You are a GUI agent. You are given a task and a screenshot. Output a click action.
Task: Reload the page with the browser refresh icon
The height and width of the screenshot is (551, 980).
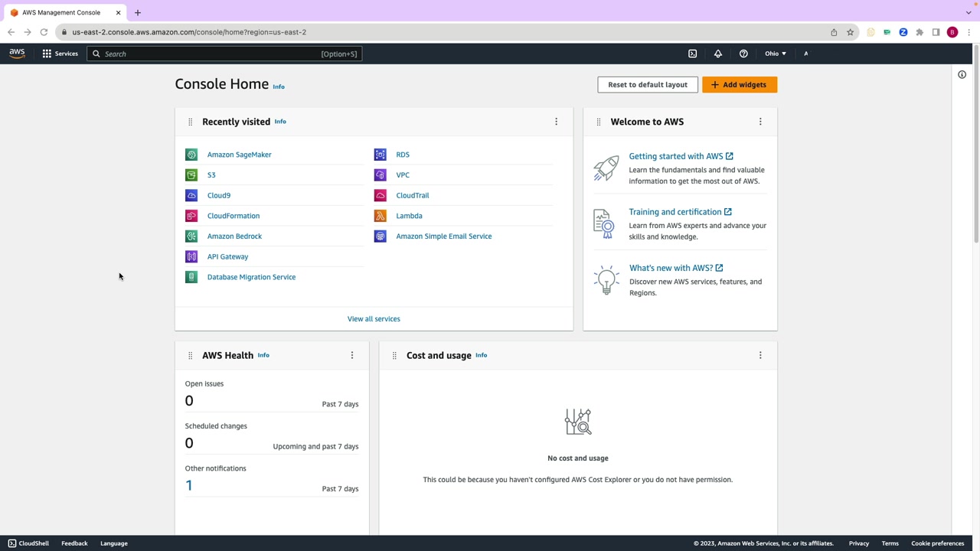tap(44, 32)
